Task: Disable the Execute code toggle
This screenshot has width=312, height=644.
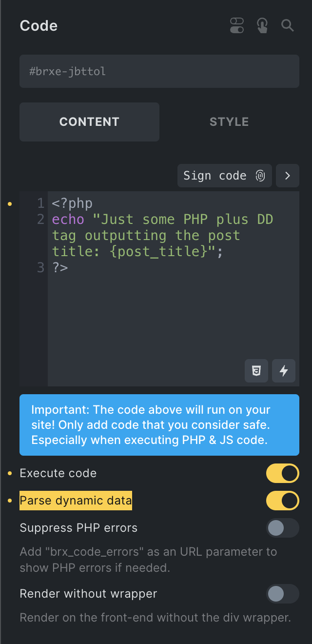Action: pos(282,473)
